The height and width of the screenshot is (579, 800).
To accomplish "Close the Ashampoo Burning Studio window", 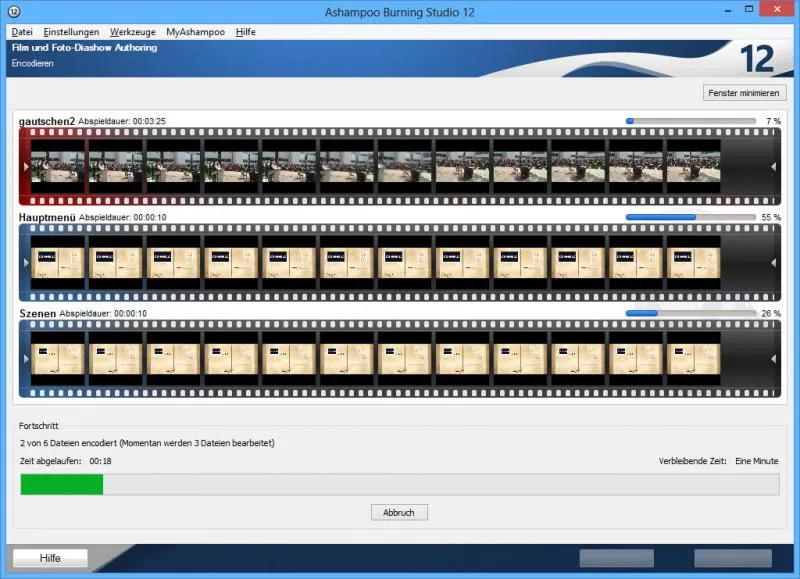I will tap(777, 9).
